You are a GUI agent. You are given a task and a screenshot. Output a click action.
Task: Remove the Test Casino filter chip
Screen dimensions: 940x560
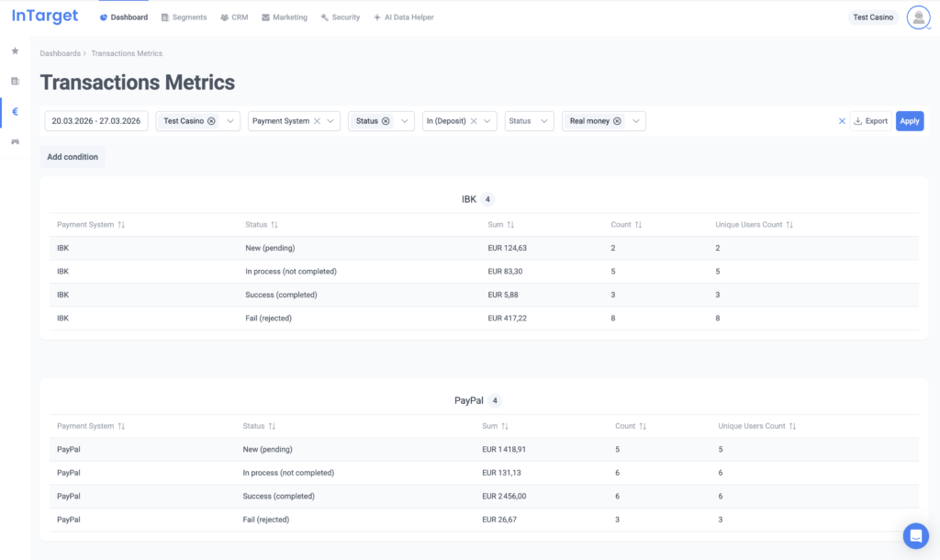(x=211, y=121)
